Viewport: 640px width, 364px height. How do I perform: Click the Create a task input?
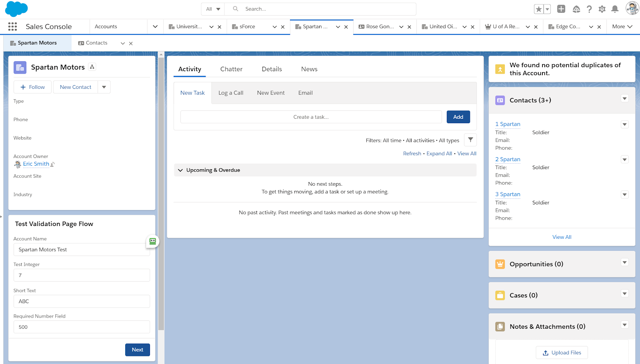coord(311,117)
